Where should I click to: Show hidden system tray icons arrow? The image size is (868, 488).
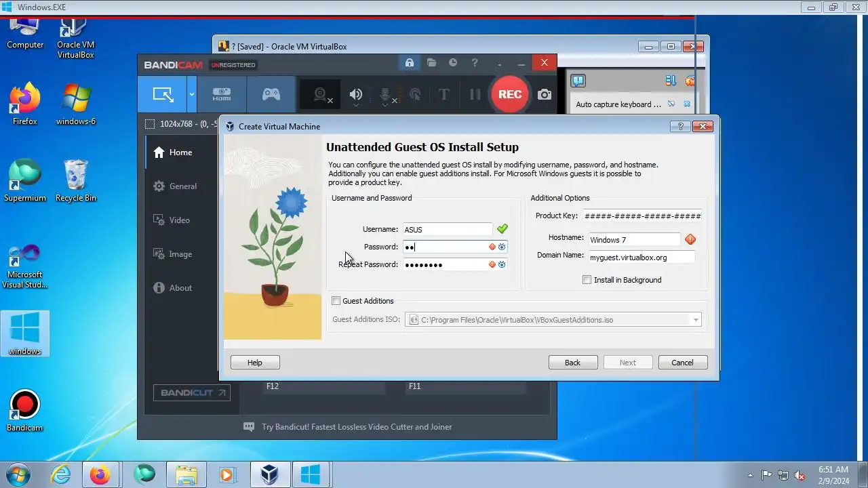pos(750,475)
